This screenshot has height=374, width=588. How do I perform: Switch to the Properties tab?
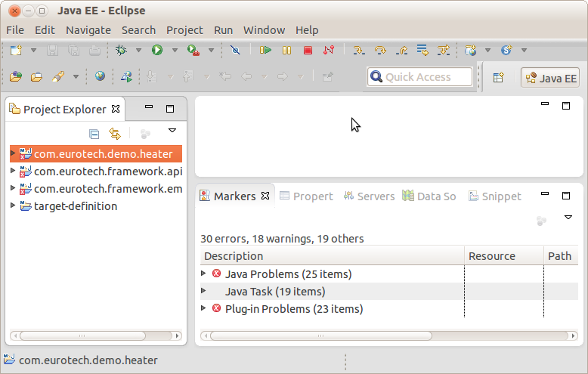click(306, 196)
